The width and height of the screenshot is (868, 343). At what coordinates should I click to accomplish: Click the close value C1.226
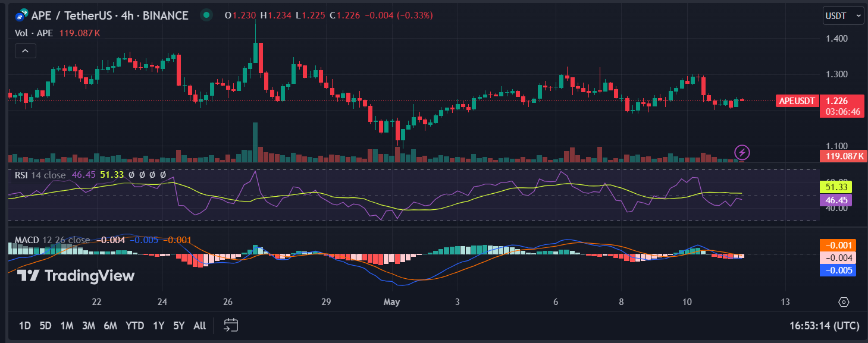(x=346, y=15)
